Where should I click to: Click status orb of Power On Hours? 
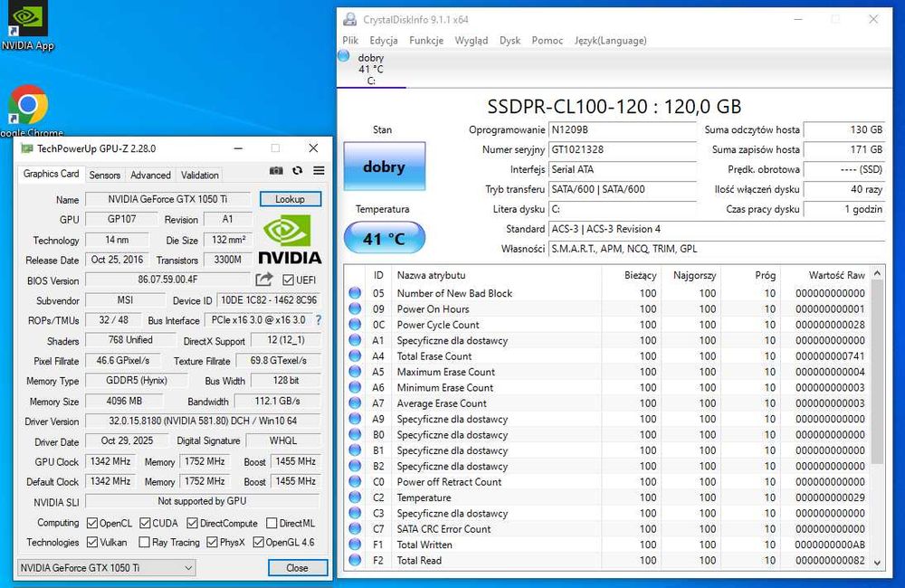click(x=355, y=308)
